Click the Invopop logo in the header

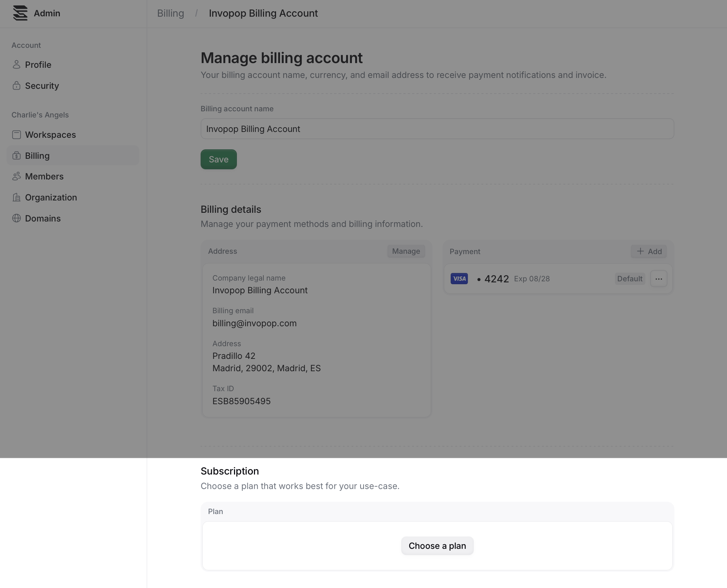20,13
